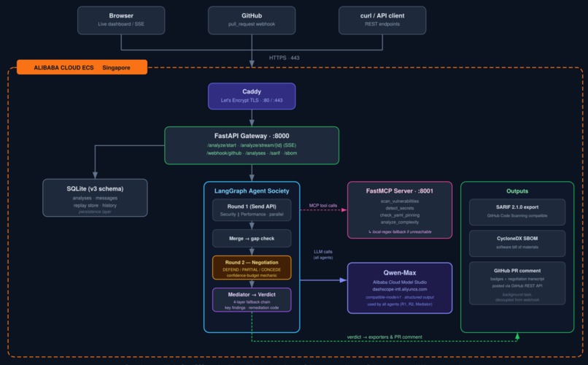Screen dimensions: 588x365
Task: Click the orange 'ALIBABA CLOUD ECS Singapore' badge
Action: tap(82, 67)
